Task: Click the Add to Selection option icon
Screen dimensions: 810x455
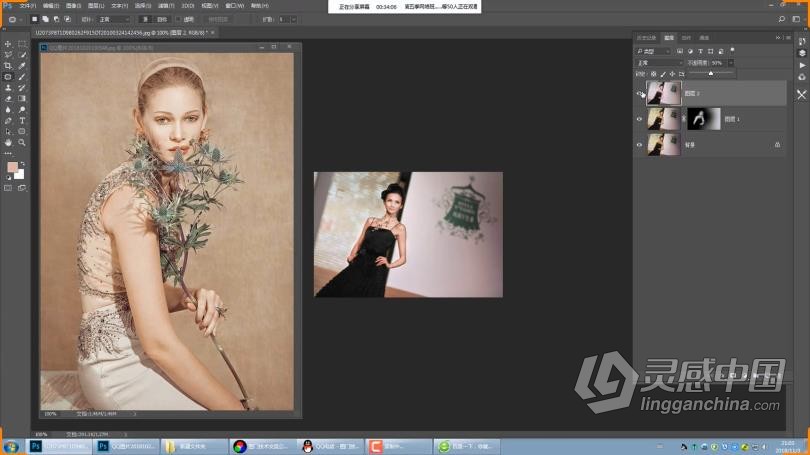Action: tap(45, 19)
